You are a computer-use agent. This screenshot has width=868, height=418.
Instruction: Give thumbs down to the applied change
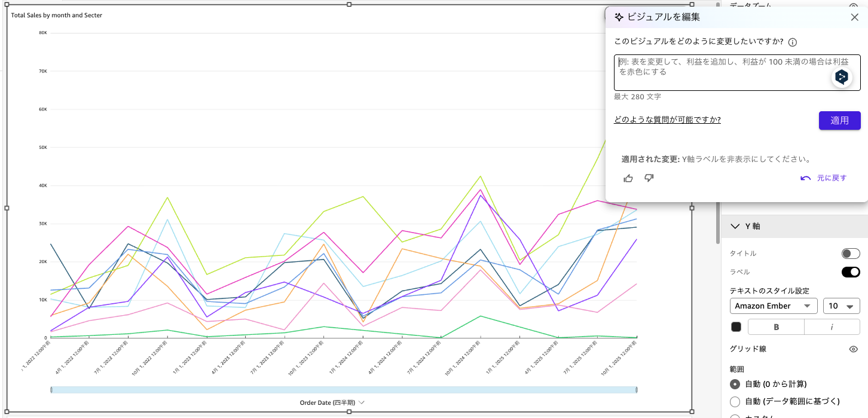coord(649,178)
